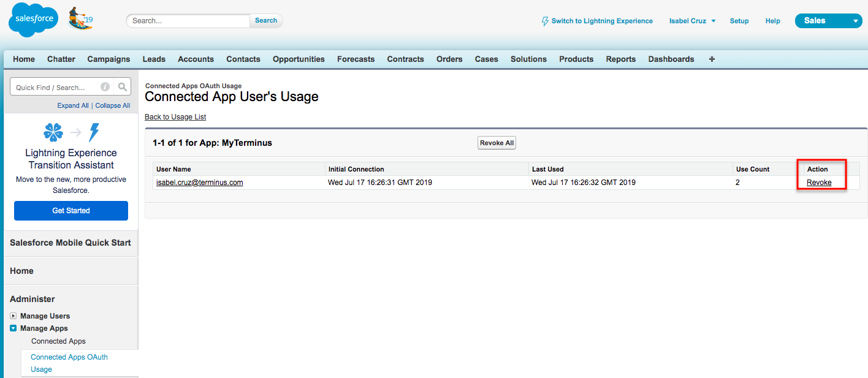Click the initial connection date 16:26:31 cell

pyautogui.click(x=380, y=183)
